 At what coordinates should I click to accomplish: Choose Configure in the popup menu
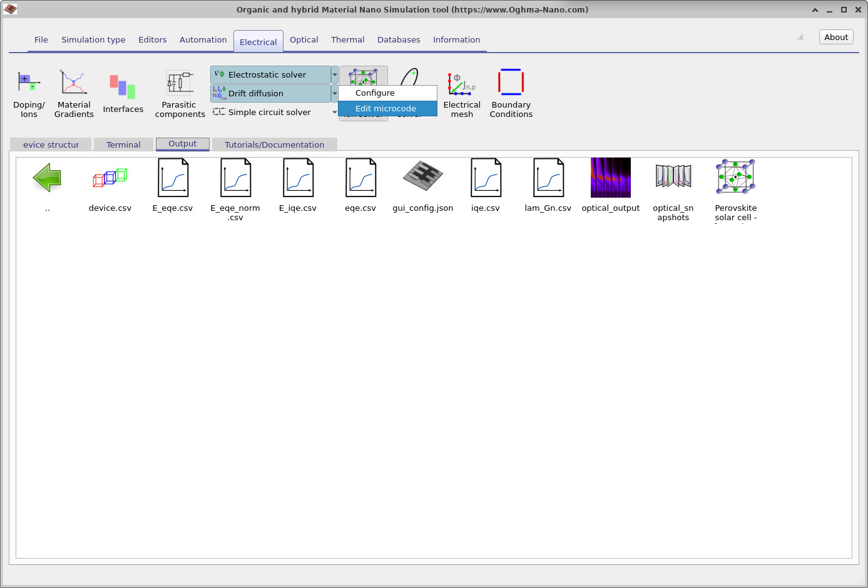tap(375, 93)
